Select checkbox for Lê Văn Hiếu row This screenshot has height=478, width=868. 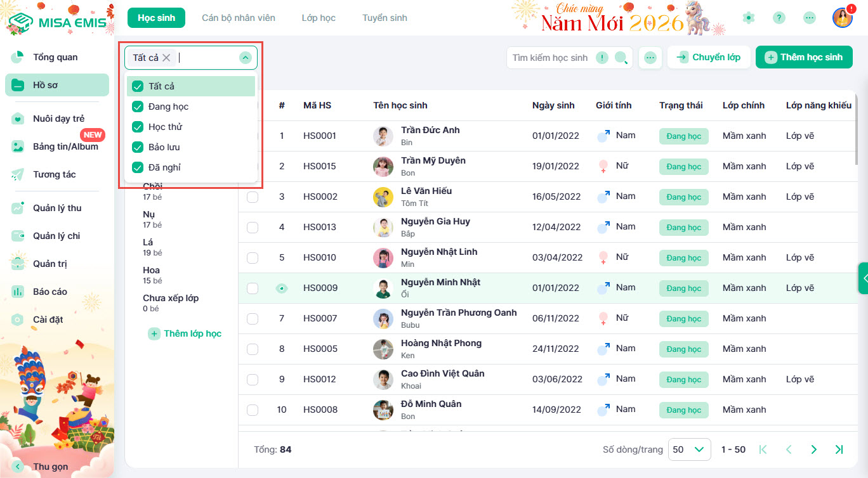point(253,197)
